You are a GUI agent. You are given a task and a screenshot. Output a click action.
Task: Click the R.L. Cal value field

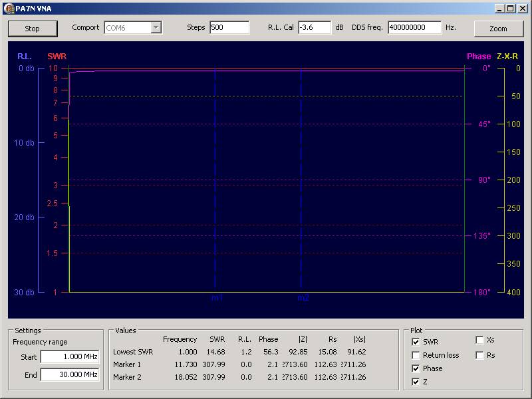(x=314, y=28)
